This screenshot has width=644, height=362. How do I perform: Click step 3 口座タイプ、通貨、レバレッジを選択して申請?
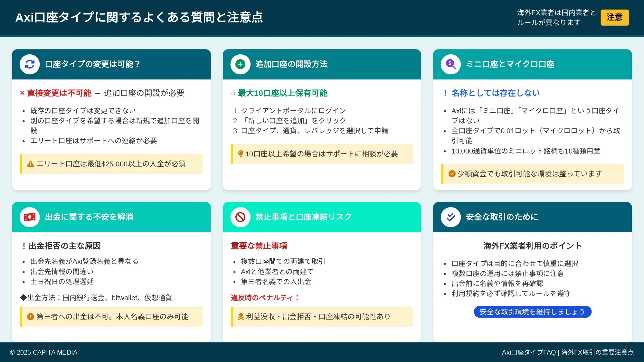point(315,131)
